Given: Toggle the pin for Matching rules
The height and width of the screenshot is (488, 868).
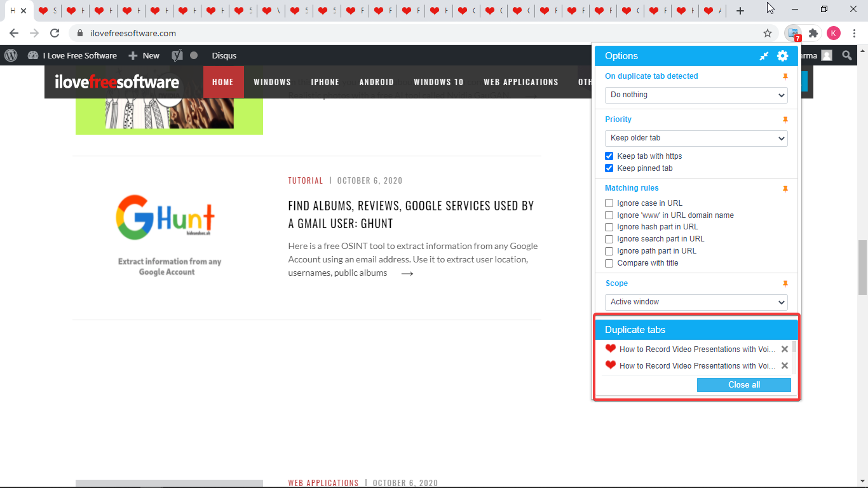Looking at the screenshot, I should (785, 189).
